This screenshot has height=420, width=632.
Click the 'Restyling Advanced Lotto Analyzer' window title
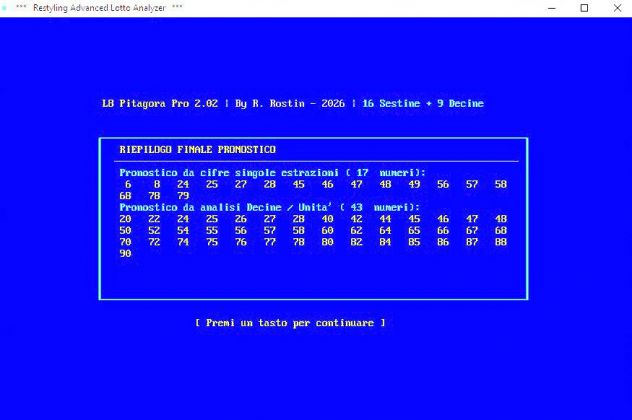99,8
